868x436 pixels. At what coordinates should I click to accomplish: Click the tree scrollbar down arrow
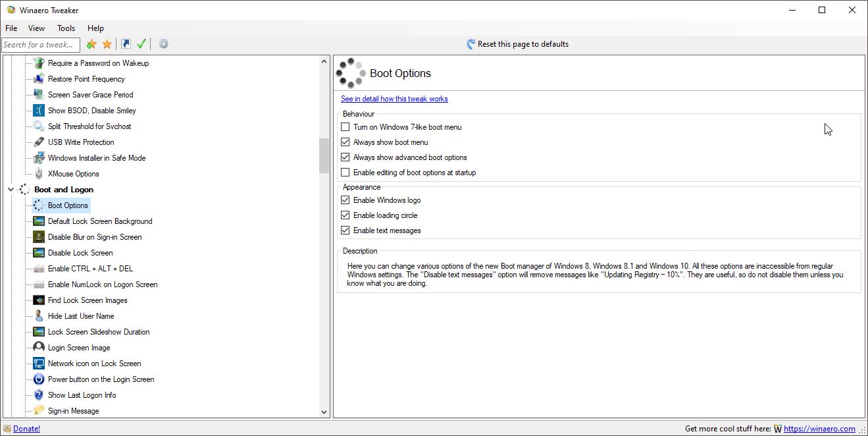(x=324, y=412)
